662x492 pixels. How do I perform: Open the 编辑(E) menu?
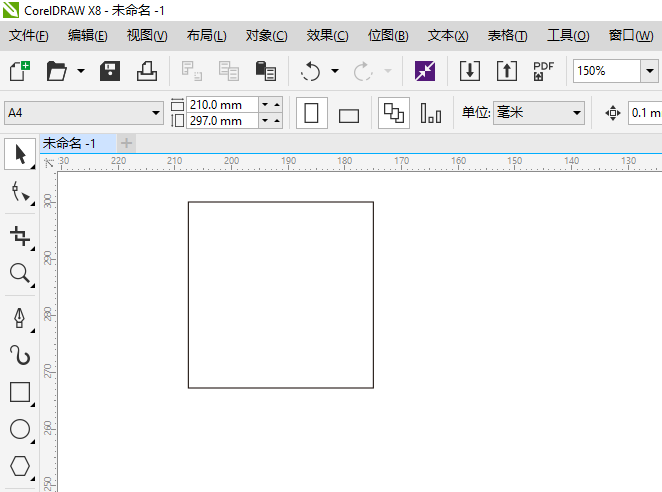87,35
